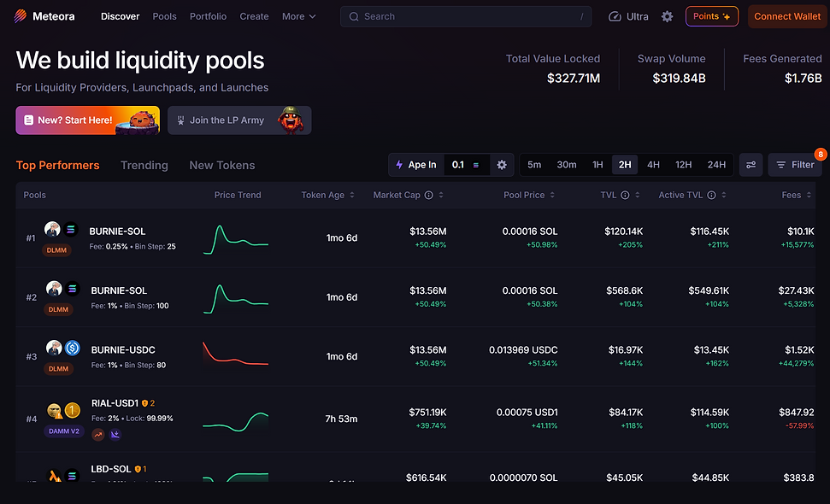830x504 pixels.
Task: Open the Portfolio page
Action: pos(208,16)
